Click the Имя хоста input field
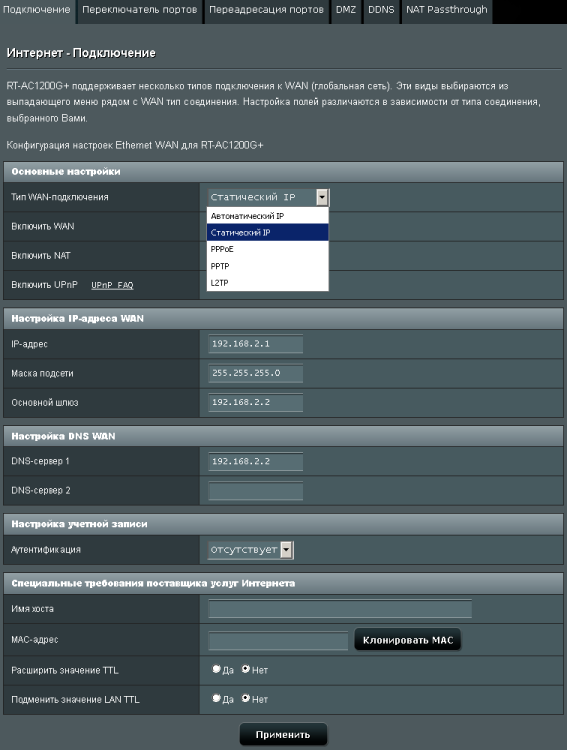This screenshot has height=750, width=567. point(340,609)
